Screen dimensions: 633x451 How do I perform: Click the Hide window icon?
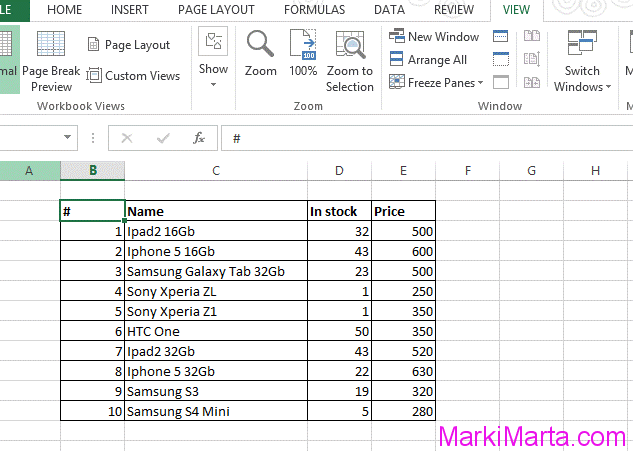point(501,59)
